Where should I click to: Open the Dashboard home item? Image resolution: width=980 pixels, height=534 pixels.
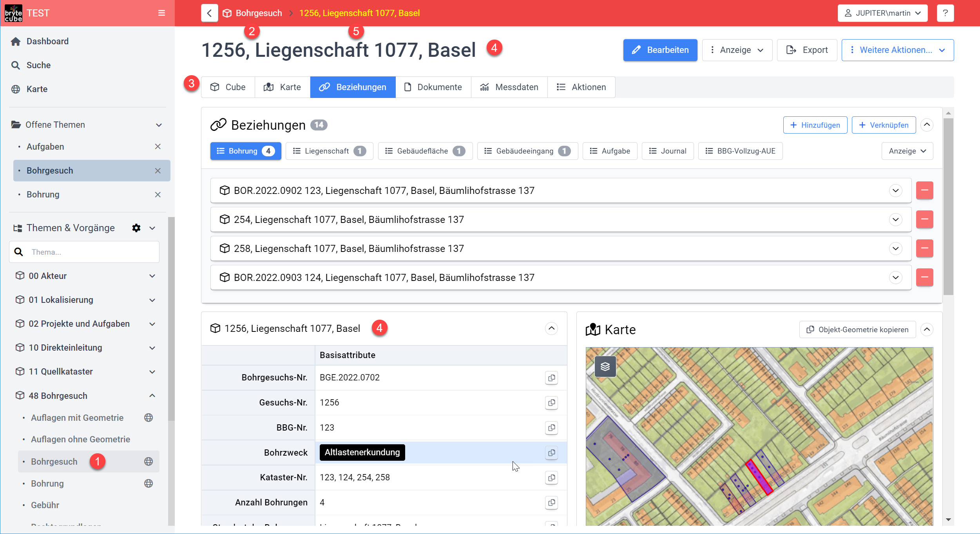coord(47,41)
